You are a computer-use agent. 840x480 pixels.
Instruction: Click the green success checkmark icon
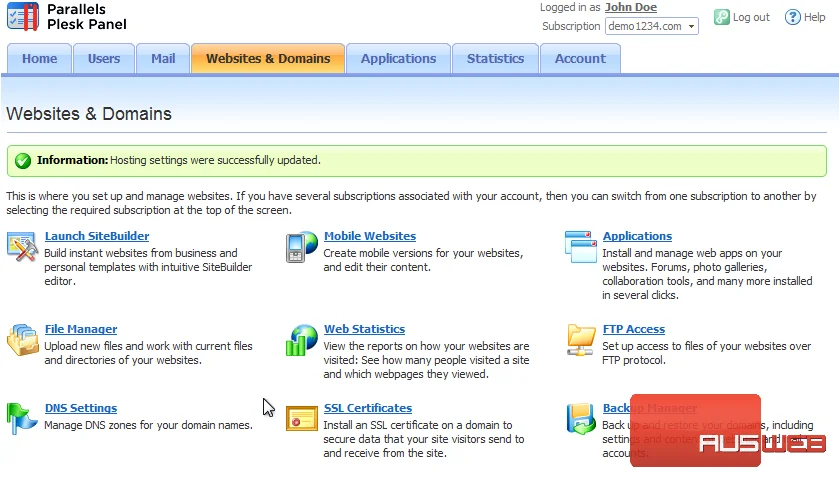pyautogui.click(x=23, y=161)
